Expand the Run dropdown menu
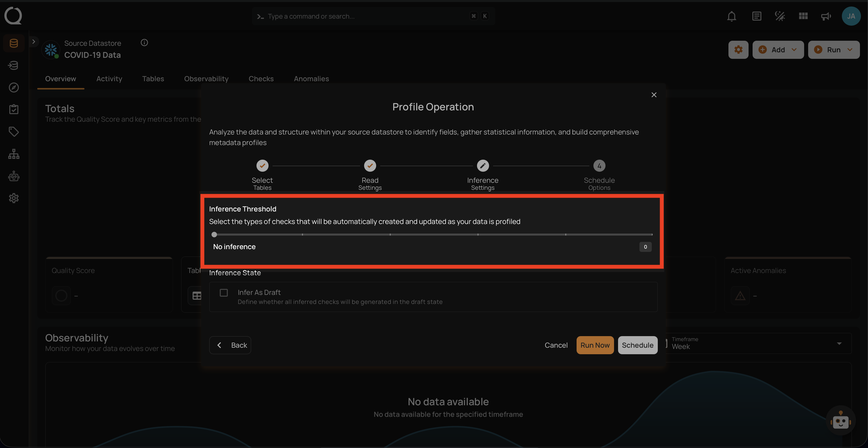The width and height of the screenshot is (868, 448). click(x=834, y=50)
